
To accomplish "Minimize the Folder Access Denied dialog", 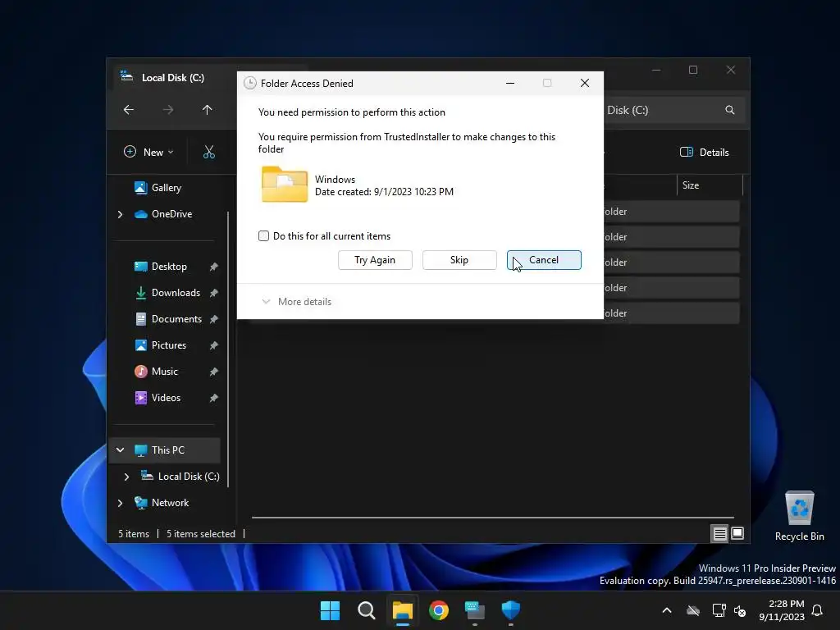I will (510, 83).
